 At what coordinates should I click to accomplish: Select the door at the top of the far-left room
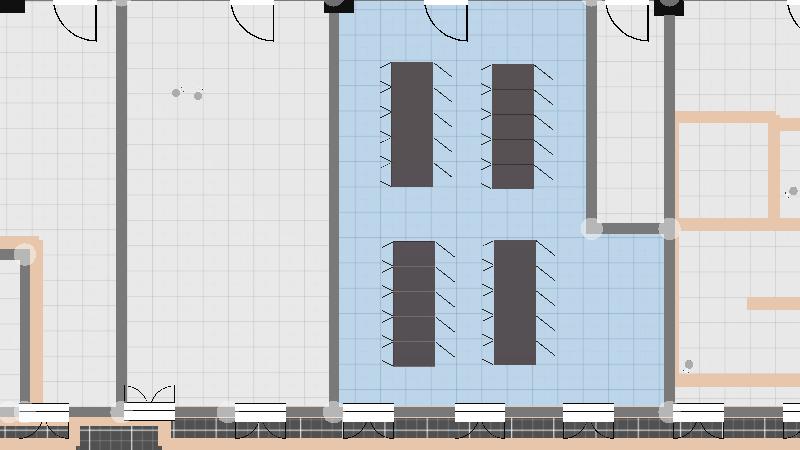click(76, 20)
